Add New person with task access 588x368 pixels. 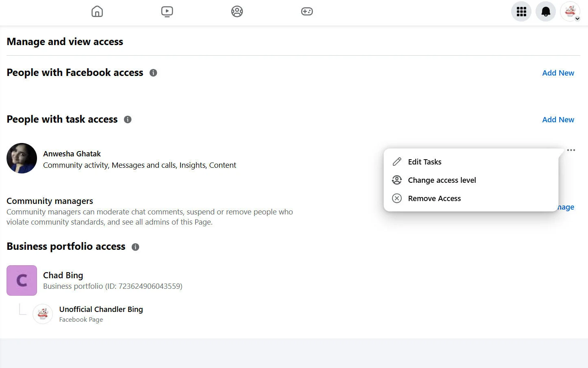click(558, 119)
